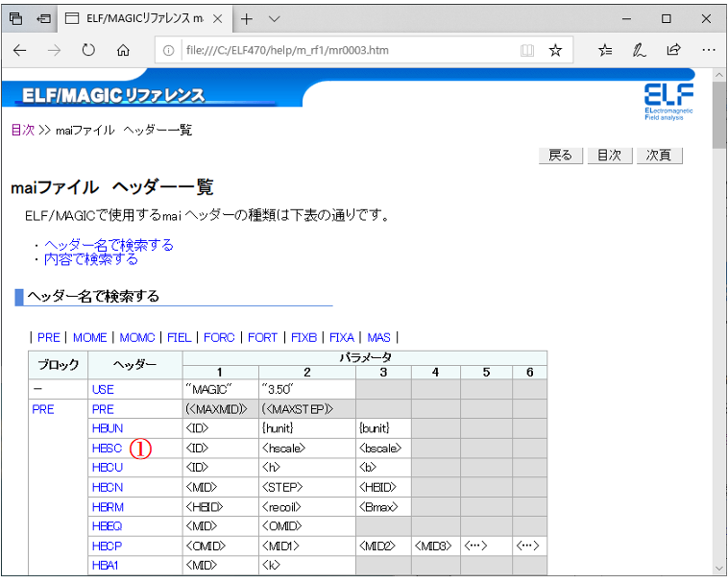This screenshot has width=728, height=583.
Task: Open the 目次 breadcrumb link
Action: click(x=23, y=130)
